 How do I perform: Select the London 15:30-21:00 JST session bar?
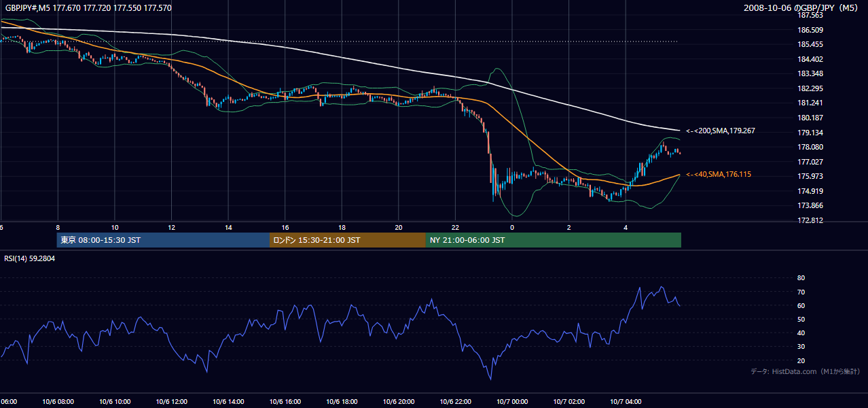point(348,240)
